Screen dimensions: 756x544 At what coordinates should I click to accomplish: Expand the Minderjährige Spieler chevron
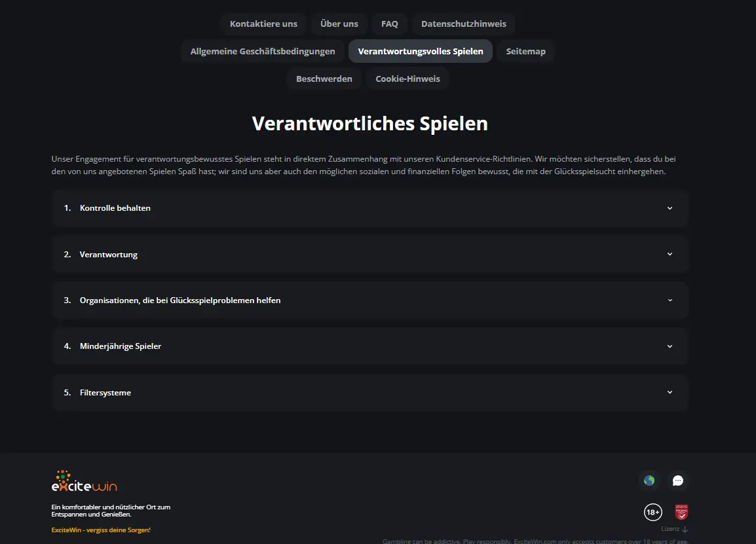(x=670, y=346)
